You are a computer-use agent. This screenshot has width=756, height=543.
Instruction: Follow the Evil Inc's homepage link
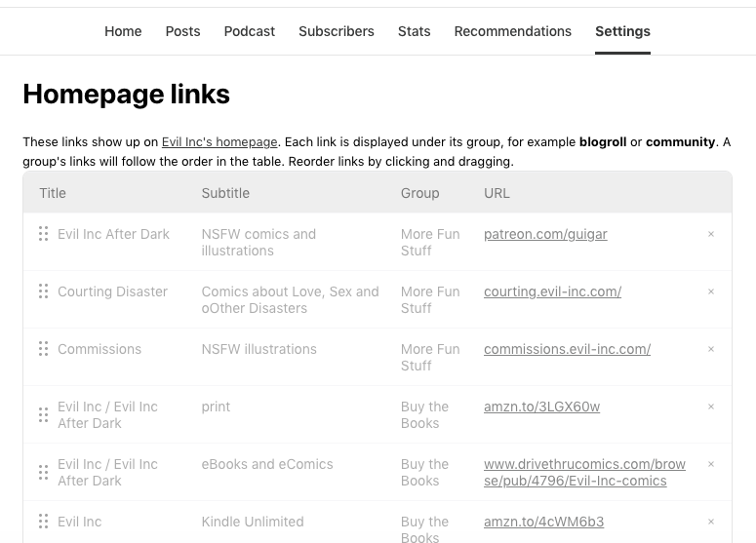pyautogui.click(x=219, y=142)
